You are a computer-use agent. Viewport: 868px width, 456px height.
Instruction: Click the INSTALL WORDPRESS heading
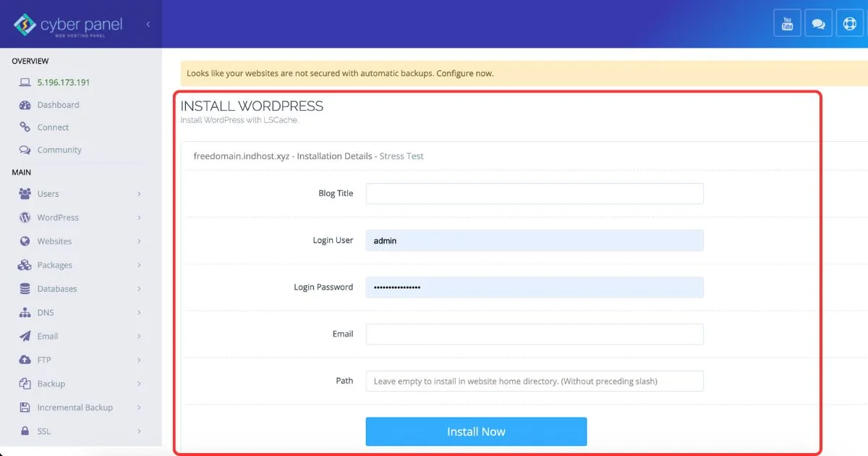point(252,106)
